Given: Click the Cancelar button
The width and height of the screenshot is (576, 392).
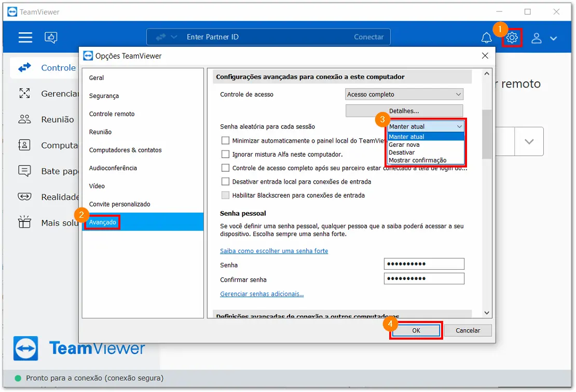Looking at the screenshot, I should [468, 330].
